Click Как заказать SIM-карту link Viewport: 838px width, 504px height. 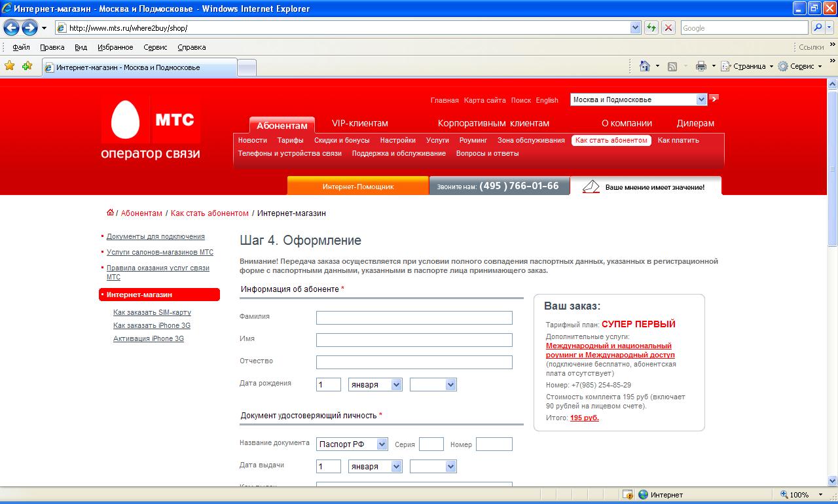(x=152, y=312)
